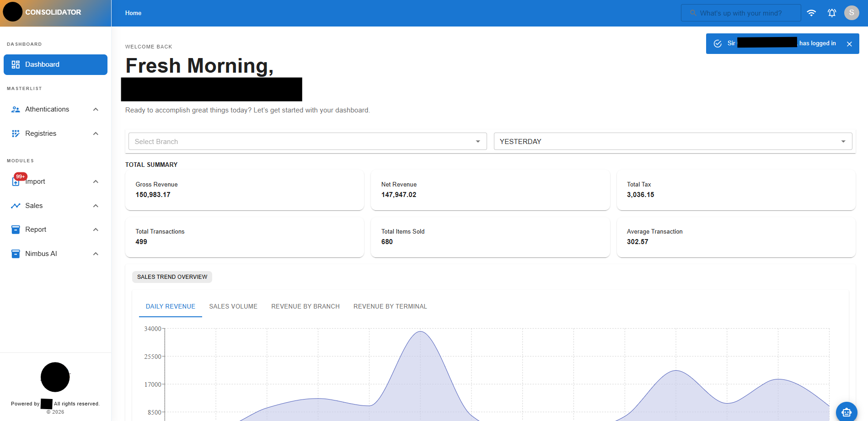Expand the Select Branch dropdown
The height and width of the screenshot is (421, 868).
tap(477, 141)
